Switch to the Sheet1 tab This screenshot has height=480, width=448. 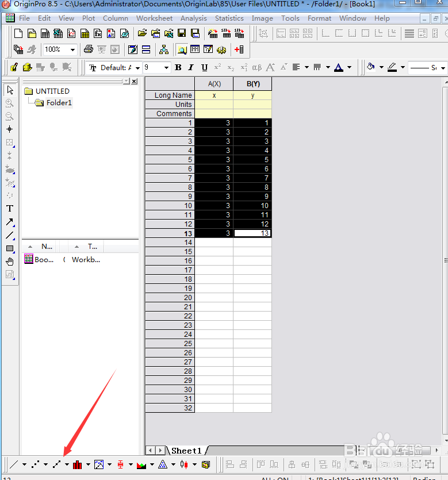186,451
